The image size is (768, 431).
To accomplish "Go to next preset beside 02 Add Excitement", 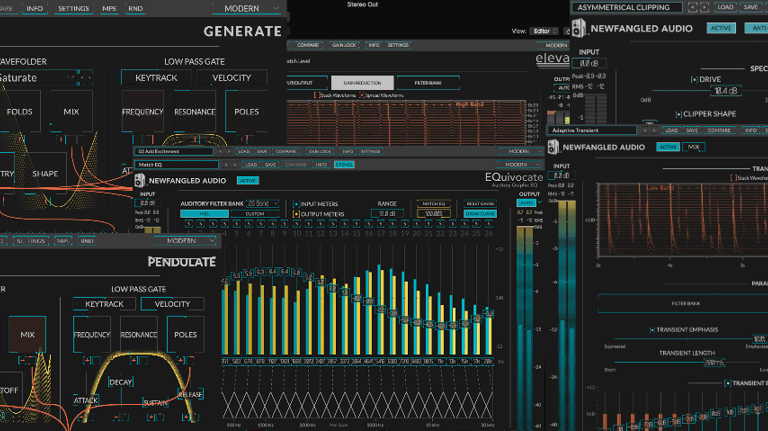I will [x=229, y=152].
